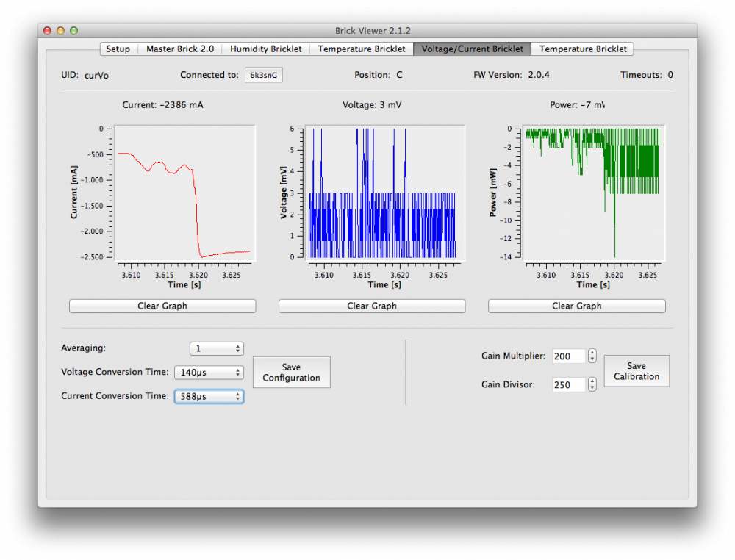Expand Voltage Conversion Time dropdown
Viewport: 735px width, 560px height.
(x=209, y=373)
